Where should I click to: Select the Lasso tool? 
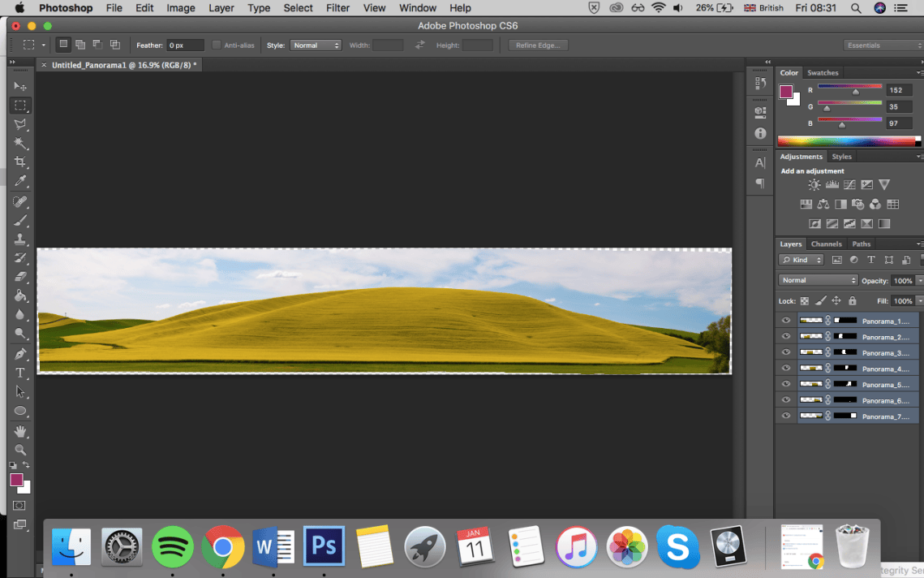pyautogui.click(x=20, y=124)
